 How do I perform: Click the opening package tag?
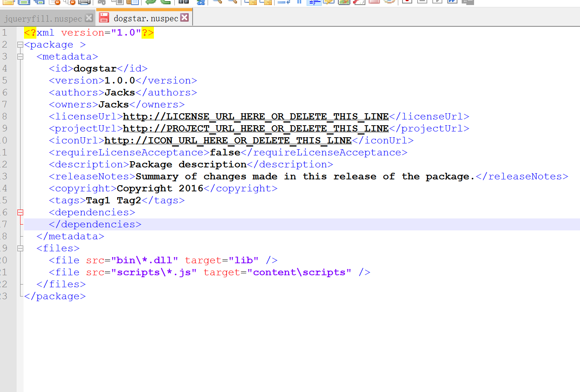pyautogui.click(x=55, y=45)
